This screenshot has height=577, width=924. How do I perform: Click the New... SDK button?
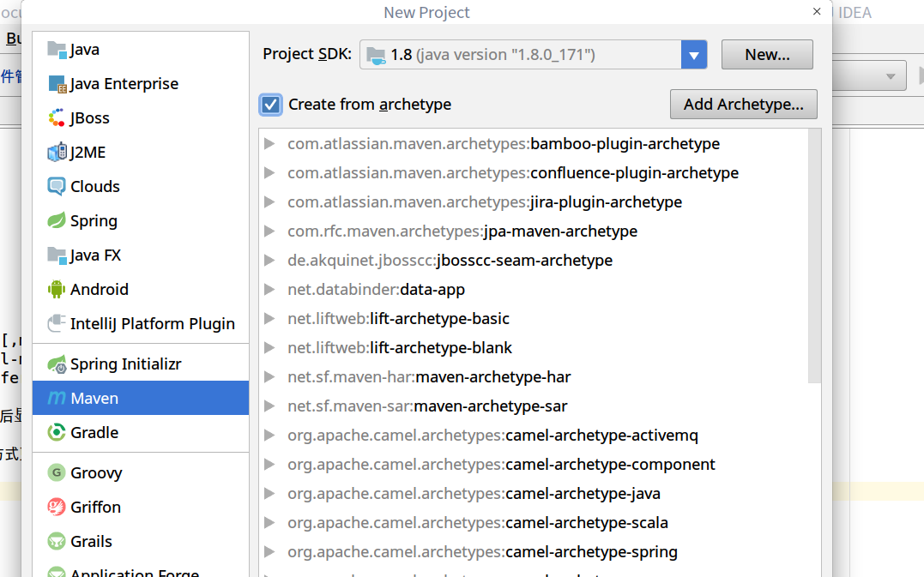click(767, 55)
